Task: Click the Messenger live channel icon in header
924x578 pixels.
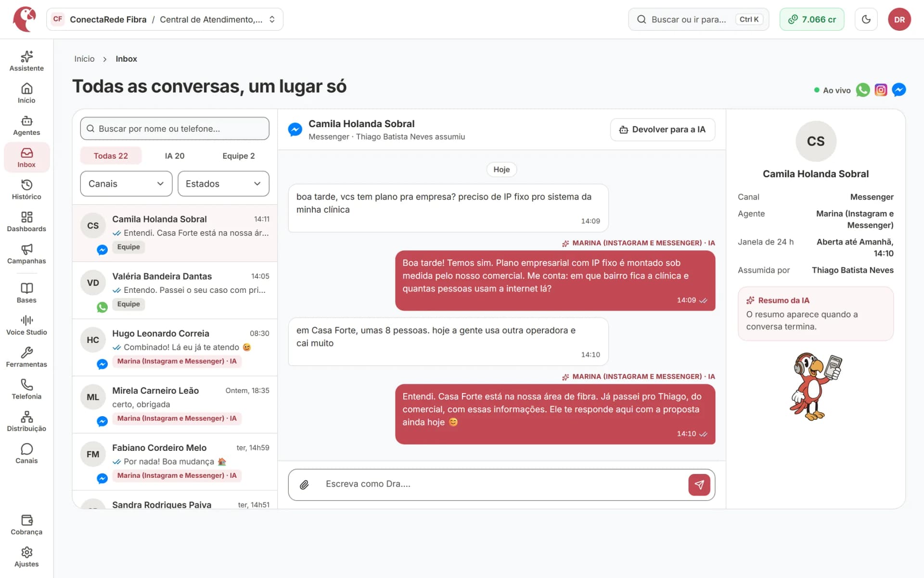Action: [898, 90]
